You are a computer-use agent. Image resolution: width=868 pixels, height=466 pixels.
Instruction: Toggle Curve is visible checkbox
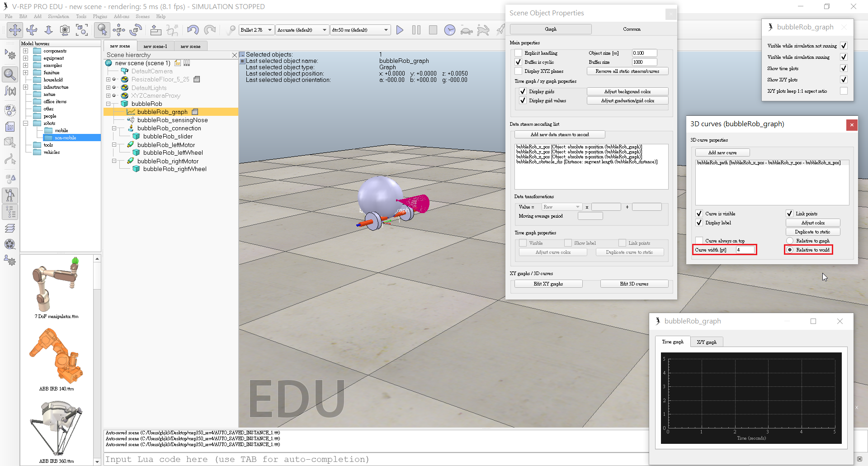(x=699, y=214)
